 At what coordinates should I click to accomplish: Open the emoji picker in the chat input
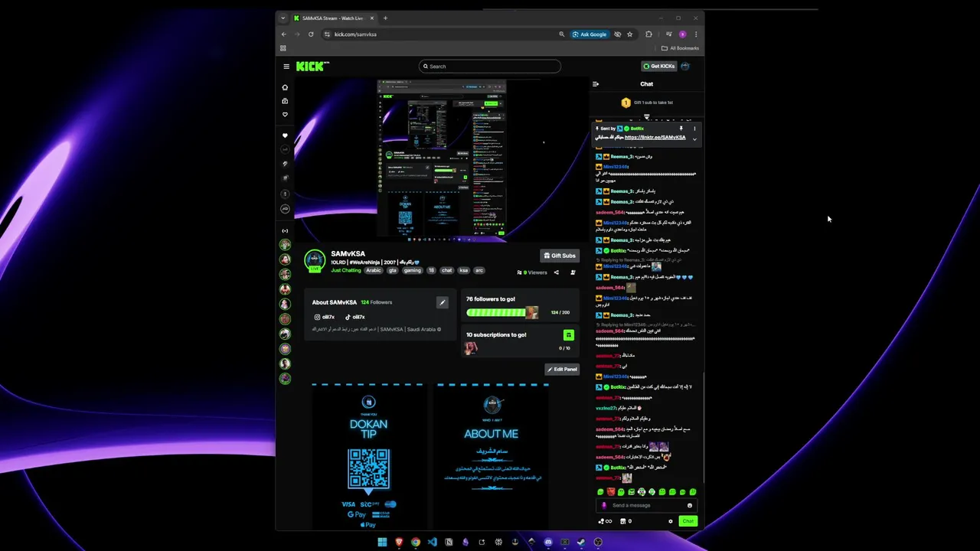tap(690, 505)
